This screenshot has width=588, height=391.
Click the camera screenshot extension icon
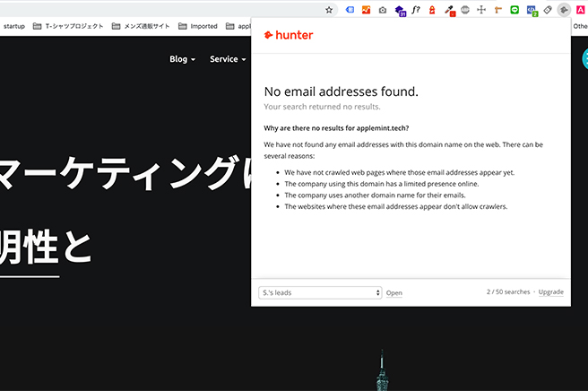pos(383,10)
